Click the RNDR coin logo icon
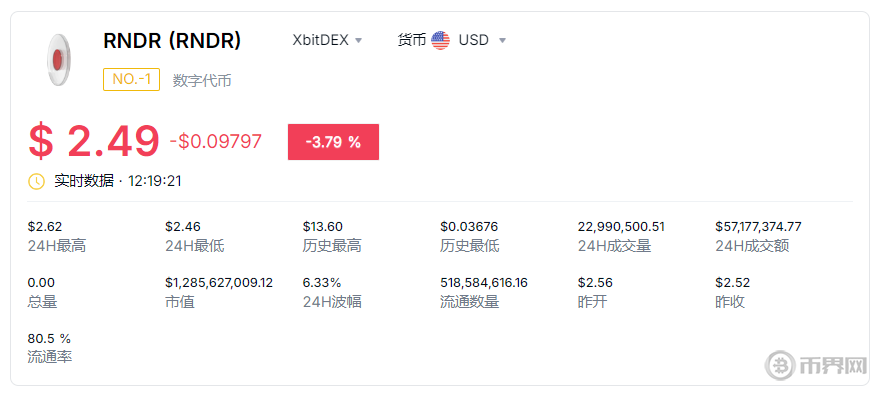The height and width of the screenshot is (393, 878). (x=59, y=59)
